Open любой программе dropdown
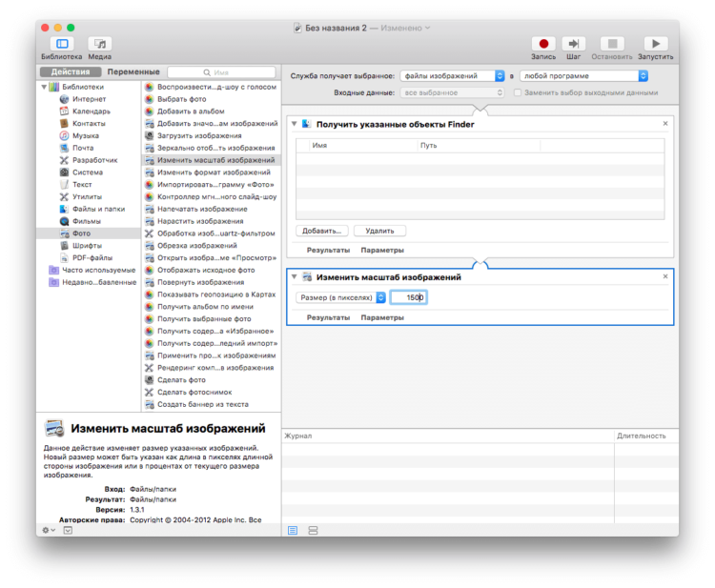Image resolution: width=715 pixels, height=588 pixels. coord(583,75)
